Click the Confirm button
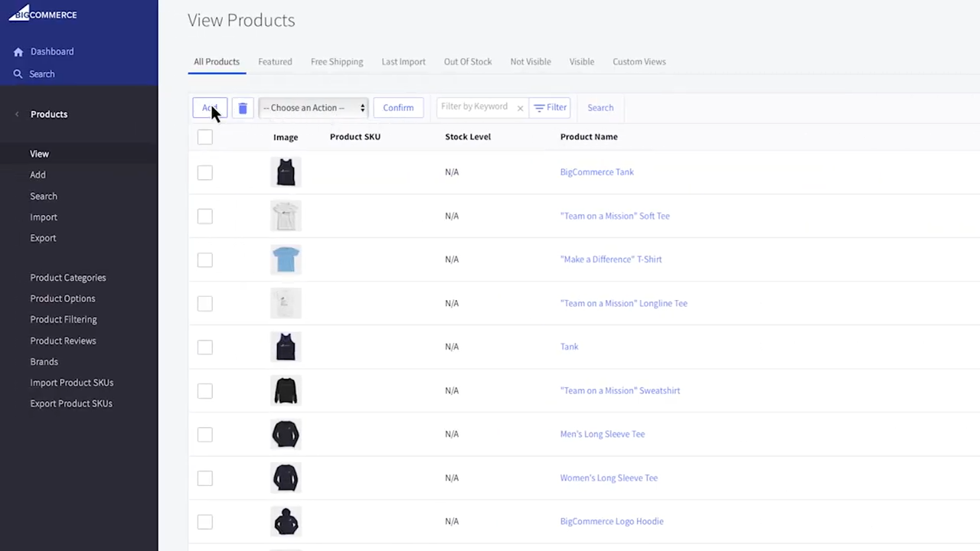The image size is (980, 551). tap(397, 107)
